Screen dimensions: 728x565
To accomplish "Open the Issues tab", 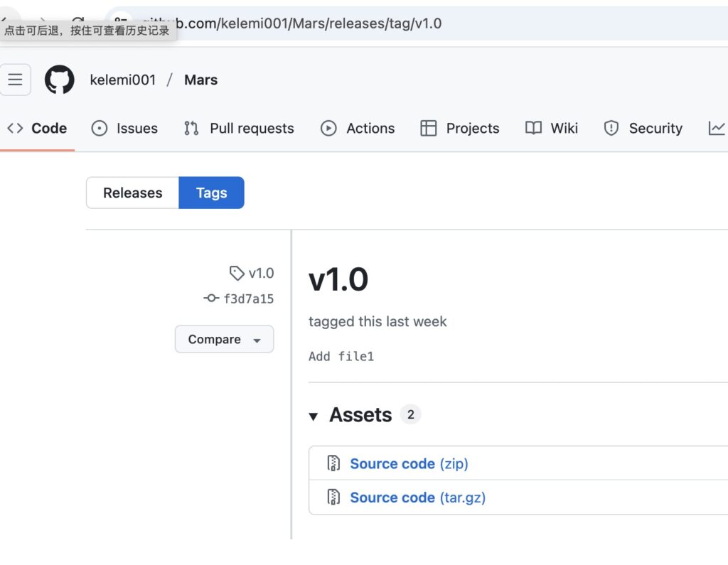I will pyautogui.click(x=125, y=128).
